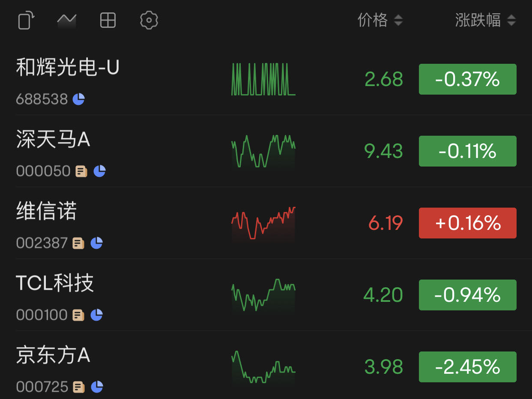Click the red +0.16% button for 维信诺
This screenshot has width=532, height=399.
(467, 223)
